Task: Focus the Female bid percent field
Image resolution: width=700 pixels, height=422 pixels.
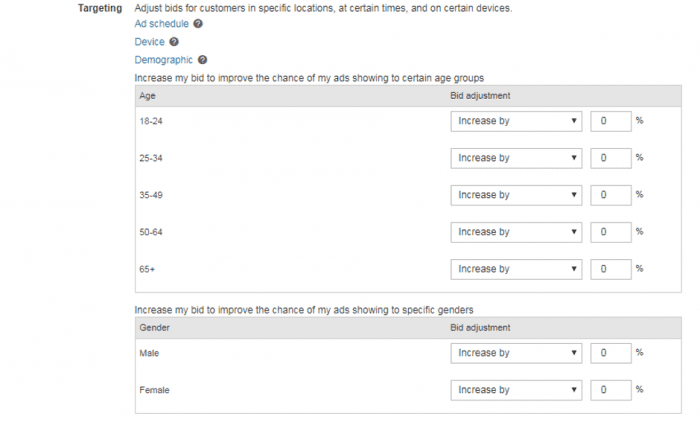Action: click(x=611, y=390)
